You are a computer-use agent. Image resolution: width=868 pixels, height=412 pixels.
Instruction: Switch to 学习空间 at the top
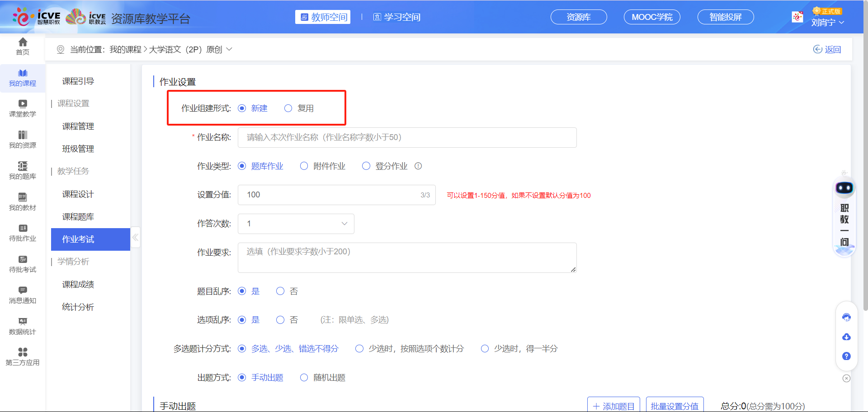[x=396, y=17]
